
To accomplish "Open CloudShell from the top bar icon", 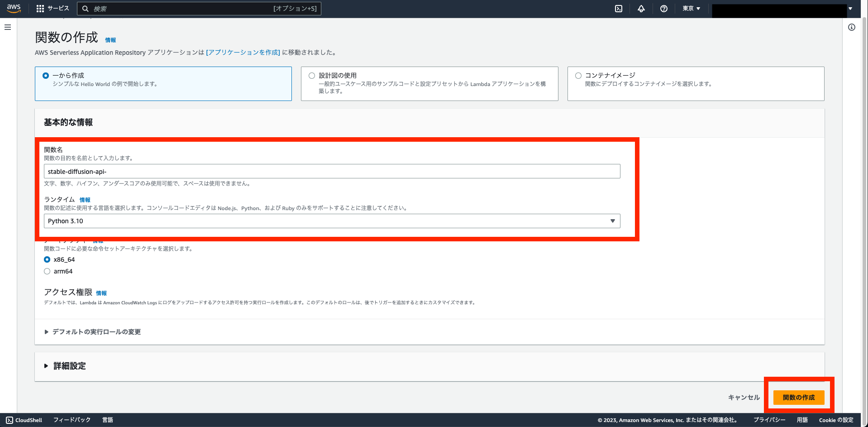I will tap(619, 9).
